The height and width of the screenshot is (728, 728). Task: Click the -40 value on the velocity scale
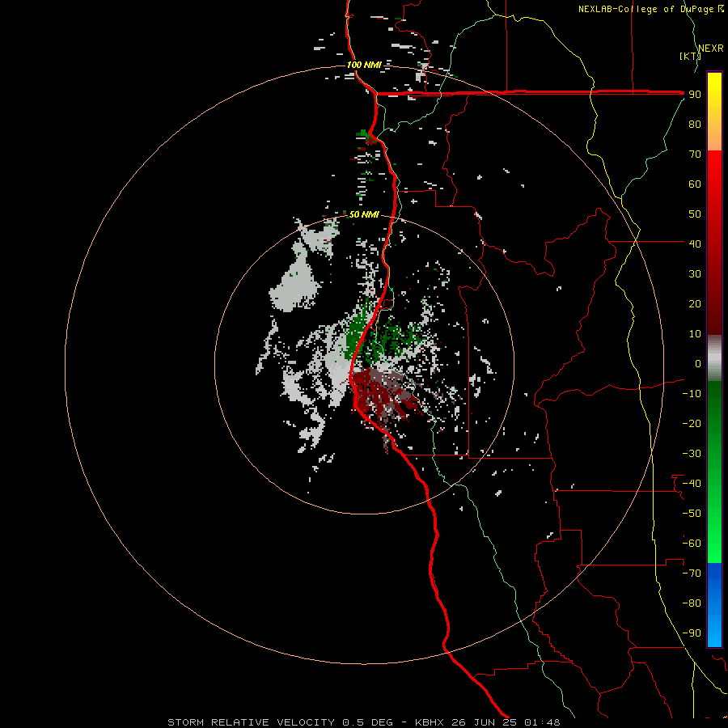[x=692, y=484]
